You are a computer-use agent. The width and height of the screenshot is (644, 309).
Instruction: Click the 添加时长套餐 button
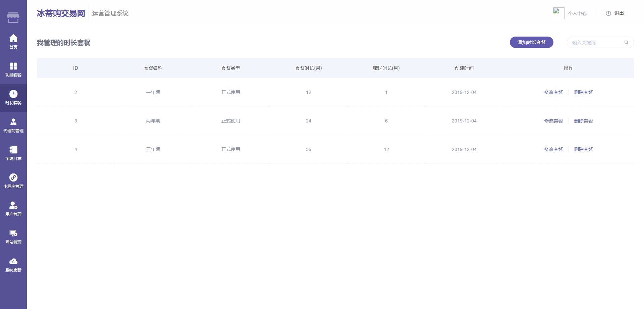(x=531, y=42)
